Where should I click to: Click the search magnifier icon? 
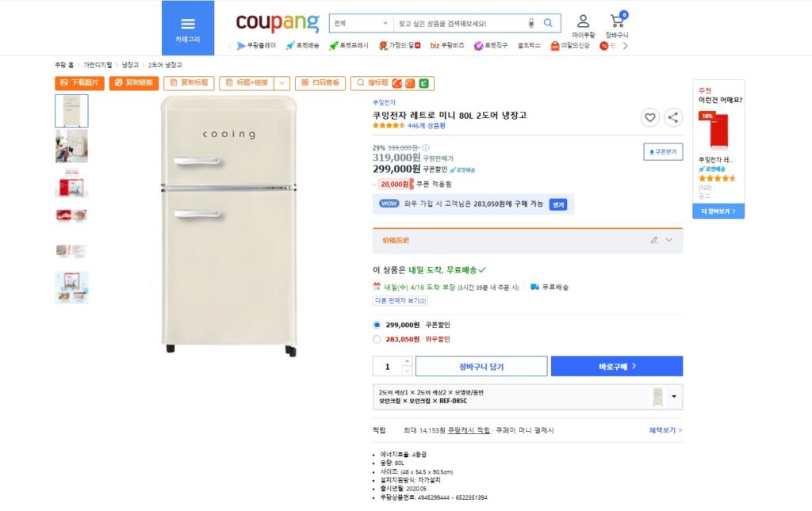coord(549,24)
